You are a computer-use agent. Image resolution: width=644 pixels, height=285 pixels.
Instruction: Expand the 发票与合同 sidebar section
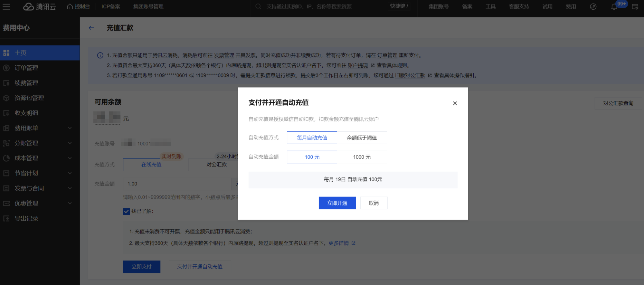(29, 188)
